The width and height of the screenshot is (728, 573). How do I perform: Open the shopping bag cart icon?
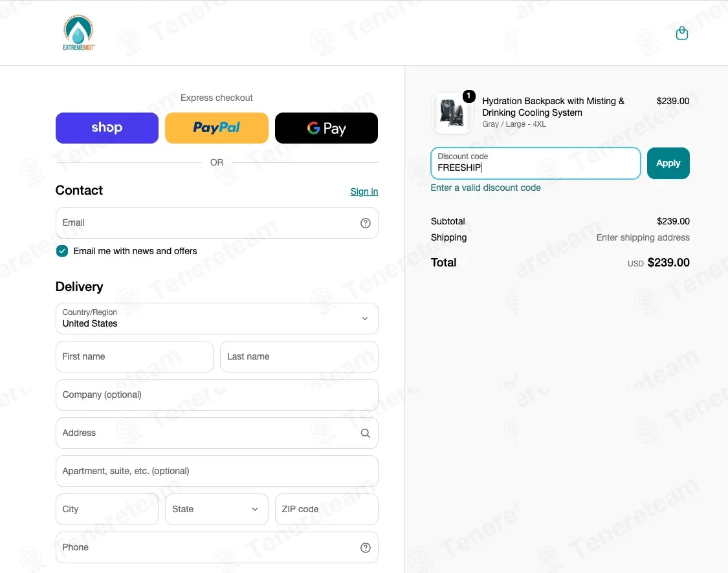(681, 33)
